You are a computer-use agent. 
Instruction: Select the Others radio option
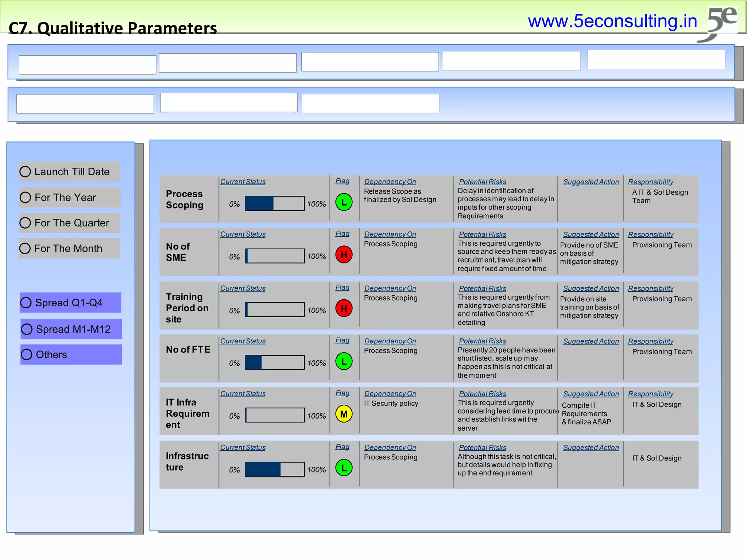tap(27, 354)
